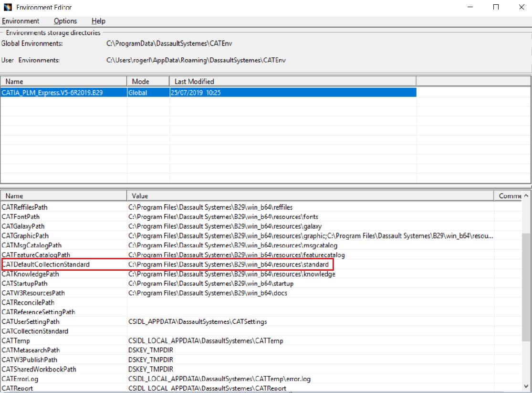Close the Environment Editor window
The image size is (532, 393).
click(522, 7)
